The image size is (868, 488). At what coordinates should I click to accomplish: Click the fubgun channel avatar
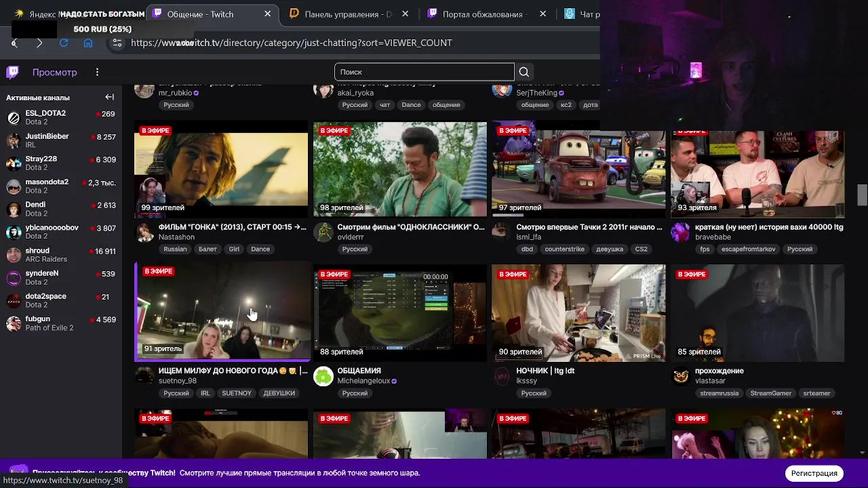click(x=14, y=323)
